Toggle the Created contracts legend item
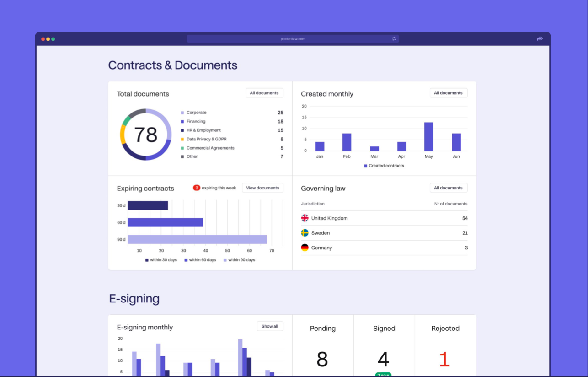 click(384, 166)
